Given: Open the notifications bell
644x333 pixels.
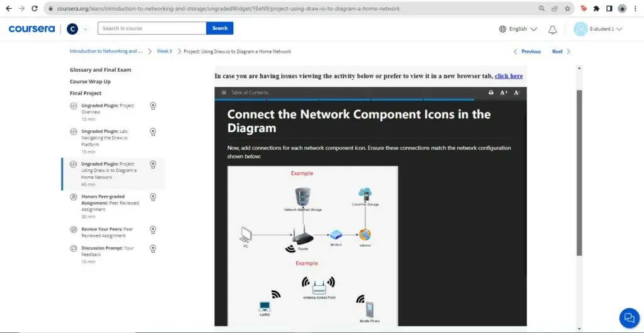Looking at the screenshot, I should coord(553,29).
